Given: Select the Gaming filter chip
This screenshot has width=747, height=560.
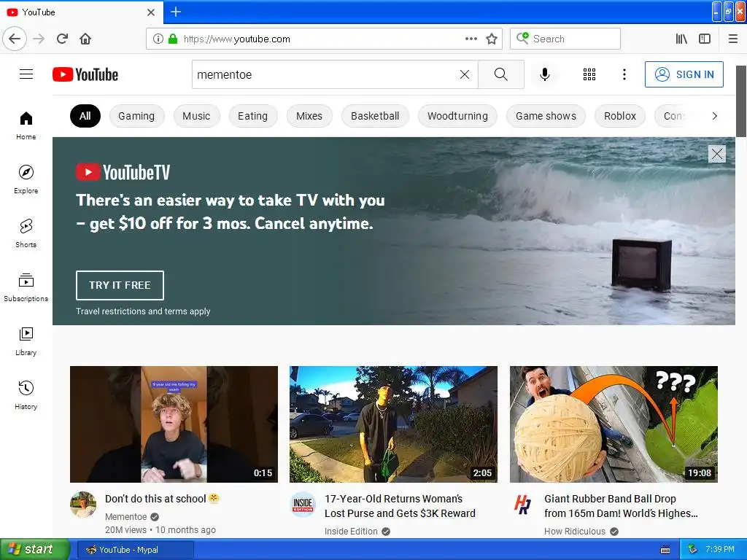Looking at the screenshot, I should pyautogui.click(x=136, y=116).
